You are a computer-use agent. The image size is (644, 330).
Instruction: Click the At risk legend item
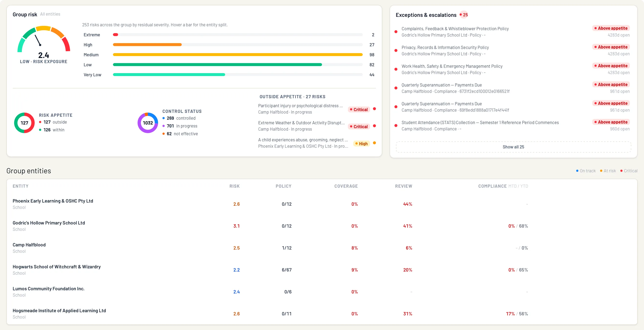pos(608,171)
